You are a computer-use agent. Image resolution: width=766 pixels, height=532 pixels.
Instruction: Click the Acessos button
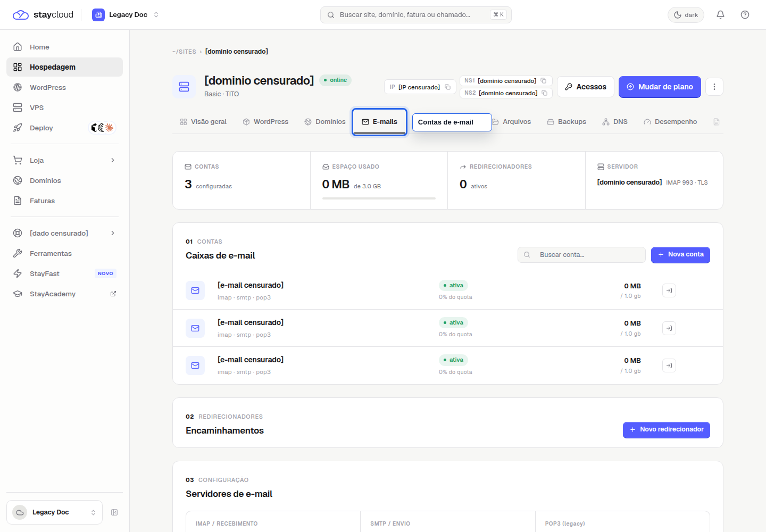click(586, 87)
